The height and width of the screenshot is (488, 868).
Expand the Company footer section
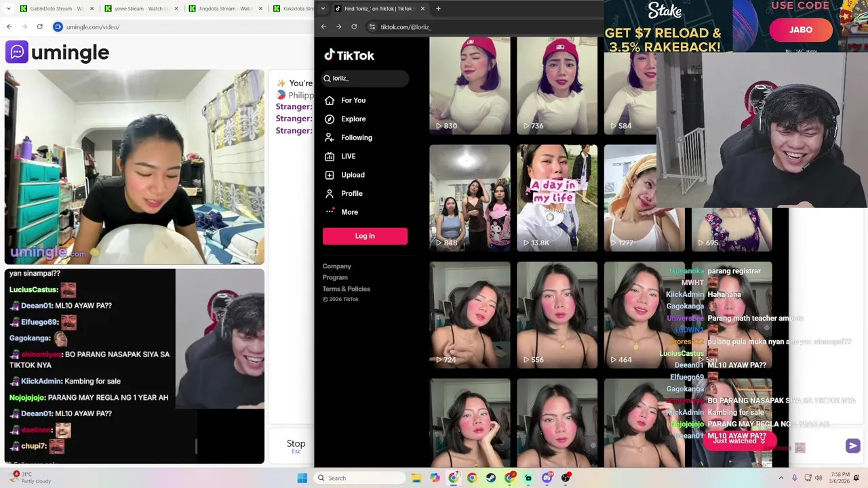tap(337, 266)
